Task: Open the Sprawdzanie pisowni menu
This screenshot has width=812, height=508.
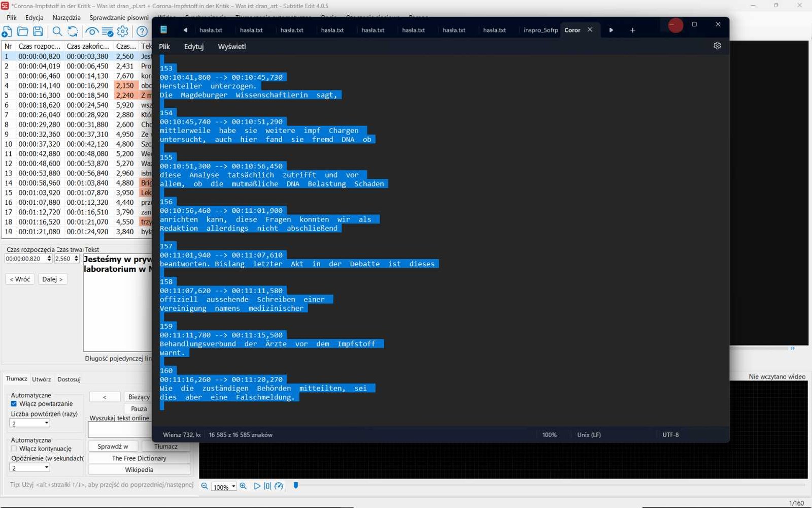Action: click(119, 17)
